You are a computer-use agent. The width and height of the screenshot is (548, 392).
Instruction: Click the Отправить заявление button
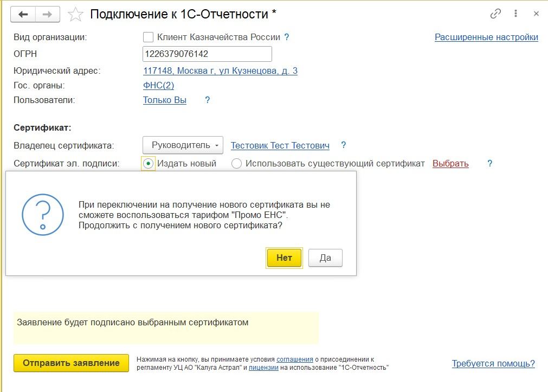[71, 363]
